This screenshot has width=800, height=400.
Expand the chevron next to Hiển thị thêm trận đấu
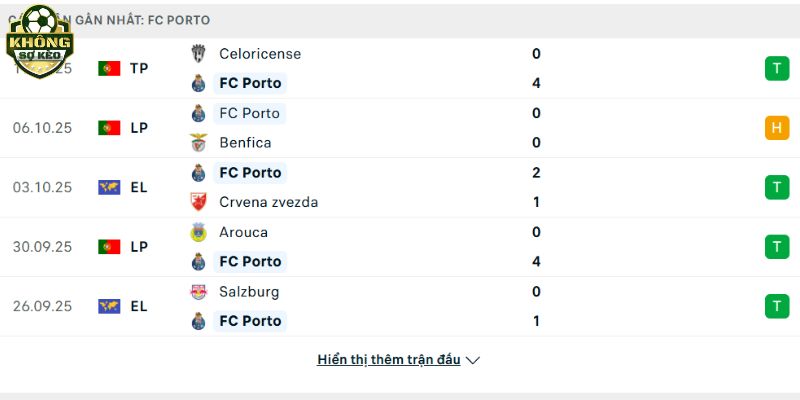[x=473, y=360]
